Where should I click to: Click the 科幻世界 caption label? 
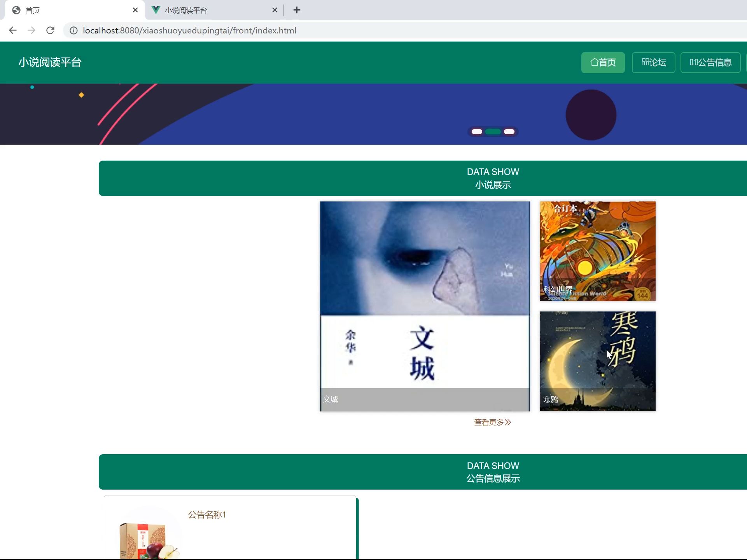tap(558, 289)
